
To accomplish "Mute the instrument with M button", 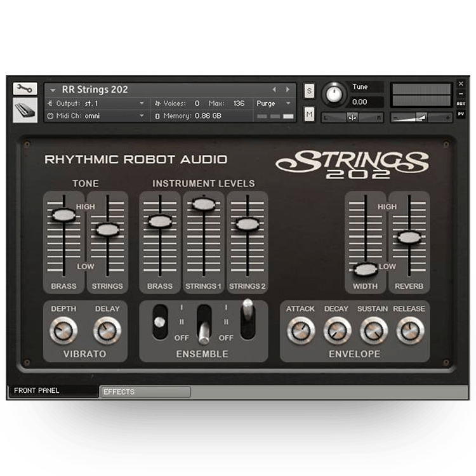I will pyautogui.click(x=309, y=114).
